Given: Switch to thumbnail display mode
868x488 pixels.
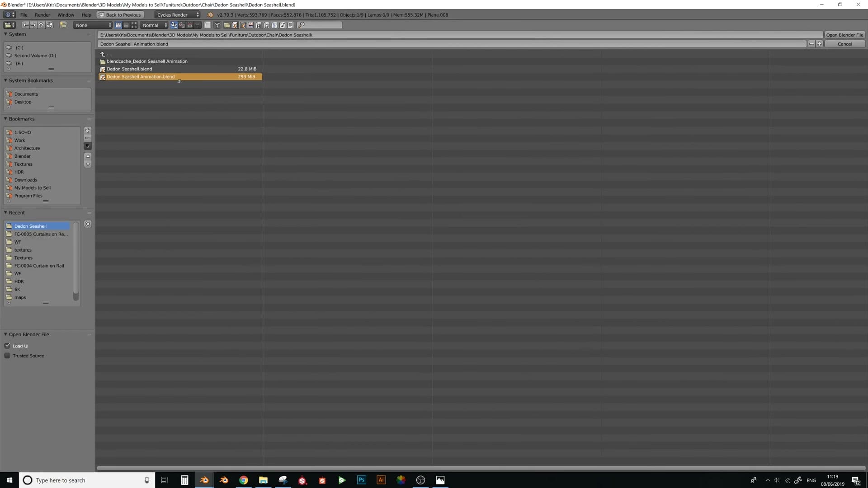Looking at the screenshot, I should pyautogui.click(x=134, y=25).
